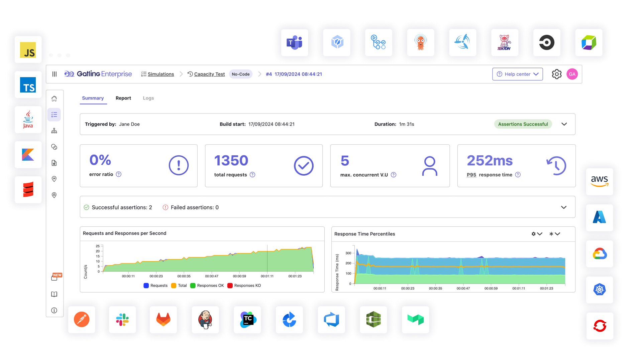This screenshot has width=642, height=364.
Task: Toggle the Responses KO legend swatch
Action: tap(230, 286)
